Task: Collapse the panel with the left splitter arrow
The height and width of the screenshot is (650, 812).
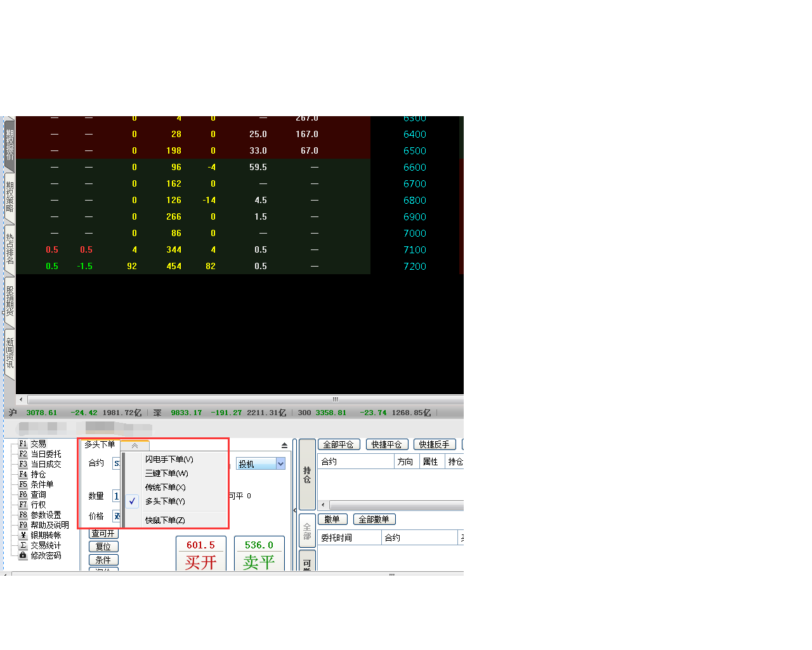Action: pyautogui.click(x=294, y=510)
